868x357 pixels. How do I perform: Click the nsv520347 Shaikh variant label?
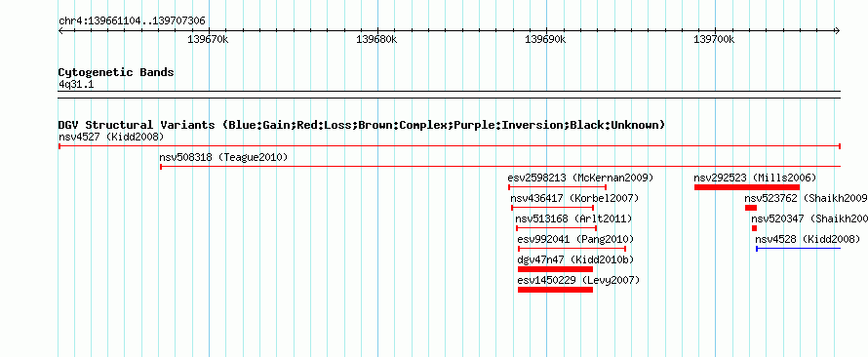[809, 218]
